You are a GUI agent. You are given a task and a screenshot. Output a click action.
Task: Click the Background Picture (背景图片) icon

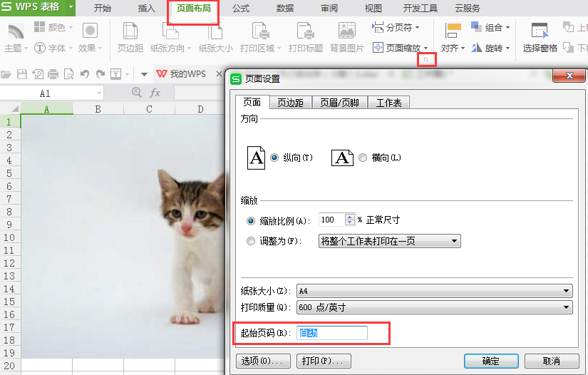pyautogui.click(x=347, y=33)
